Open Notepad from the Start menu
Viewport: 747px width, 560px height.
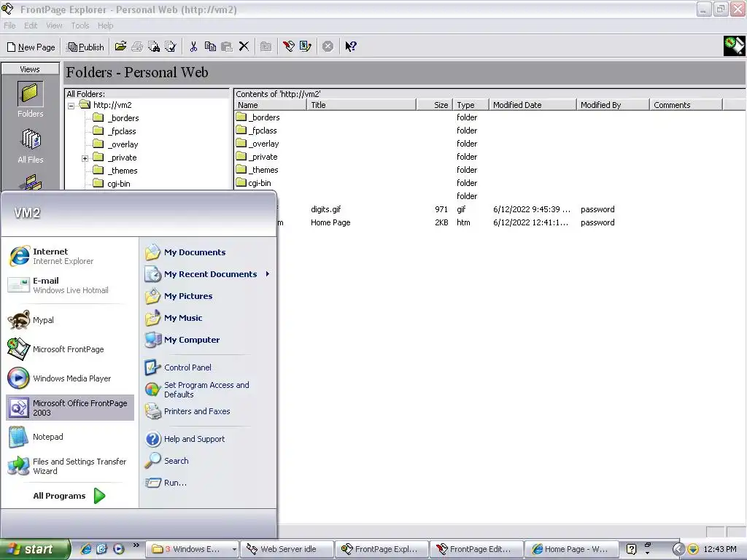click(x=69, y=437)
